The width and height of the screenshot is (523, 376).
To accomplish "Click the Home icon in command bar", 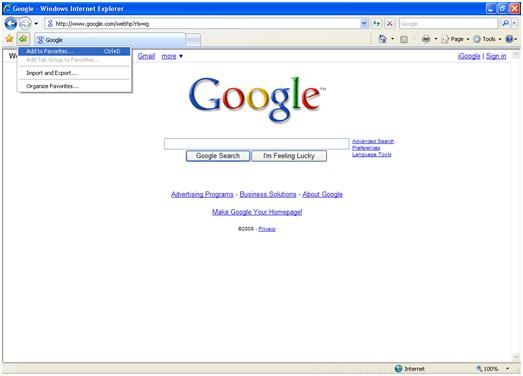I will pos(383,39).
